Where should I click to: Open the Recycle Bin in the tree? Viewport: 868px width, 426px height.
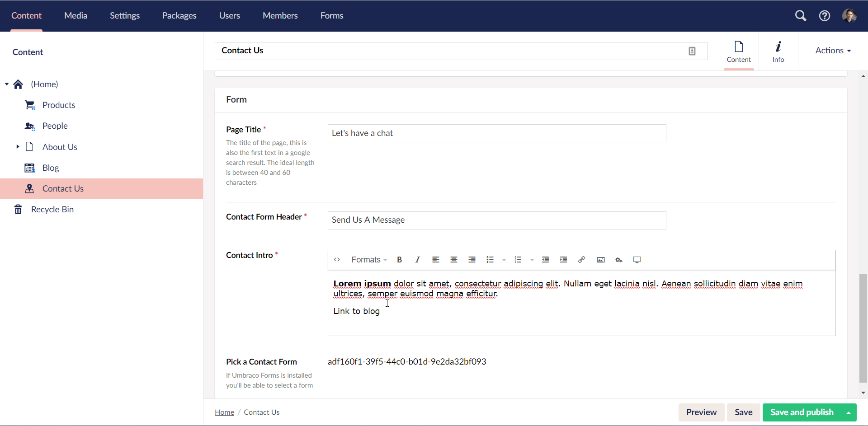tap(52, 209)
